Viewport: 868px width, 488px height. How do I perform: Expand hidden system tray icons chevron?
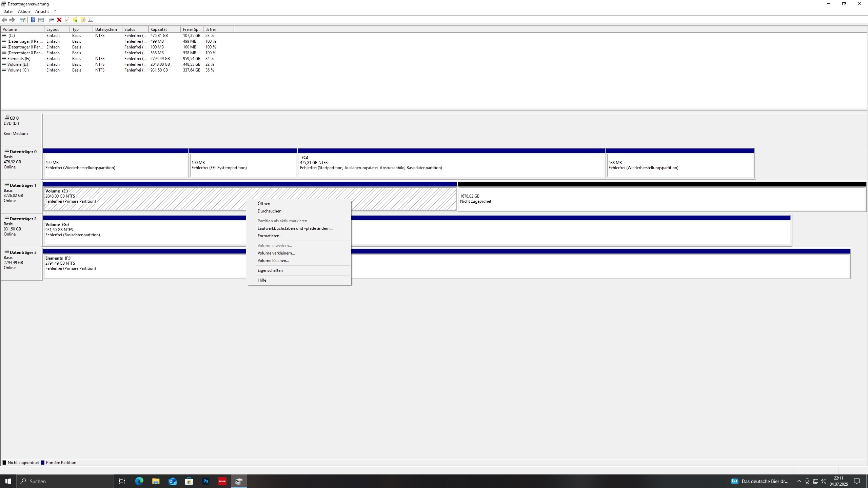(x=799, y=481)
